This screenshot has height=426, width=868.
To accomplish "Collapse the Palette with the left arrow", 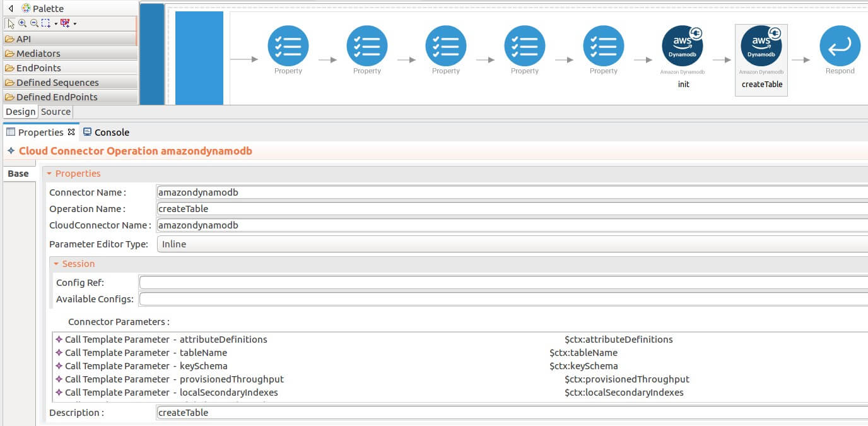I will click(11, 9).
